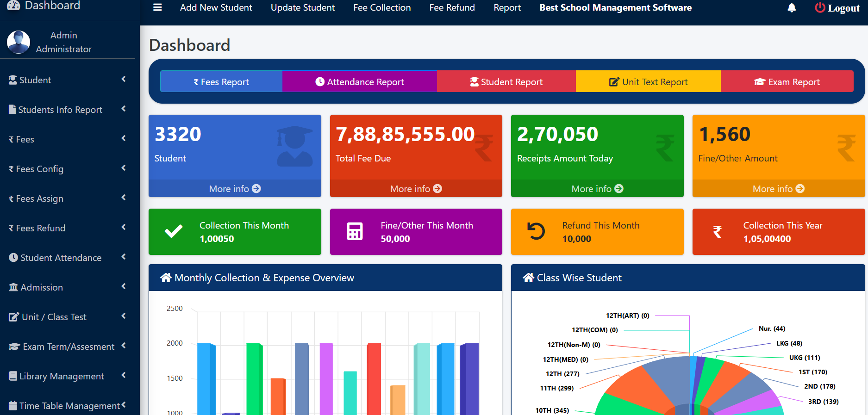Click the Student sidebar icon
This screenshot has width=868, height=415.
13,80
